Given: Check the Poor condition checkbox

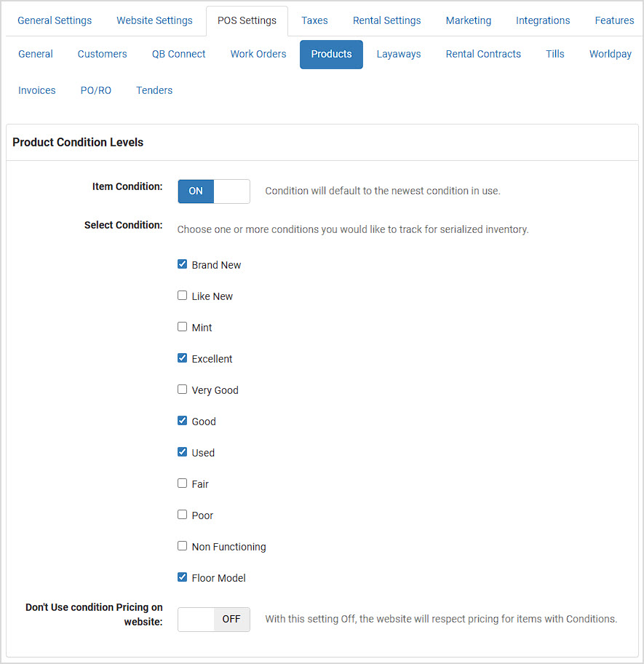Looking at the screenshot, I should 182,515.
